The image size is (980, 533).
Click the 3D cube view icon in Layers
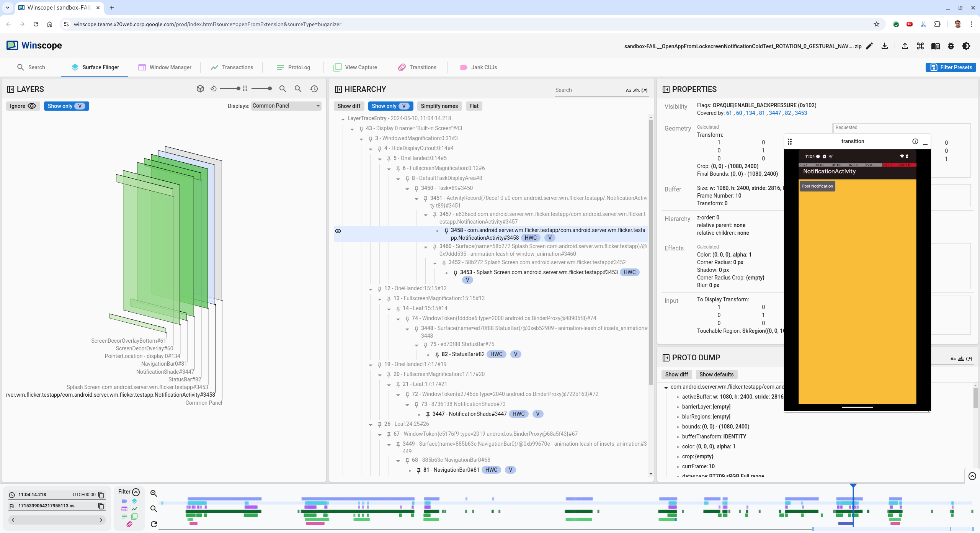(200, 89)
